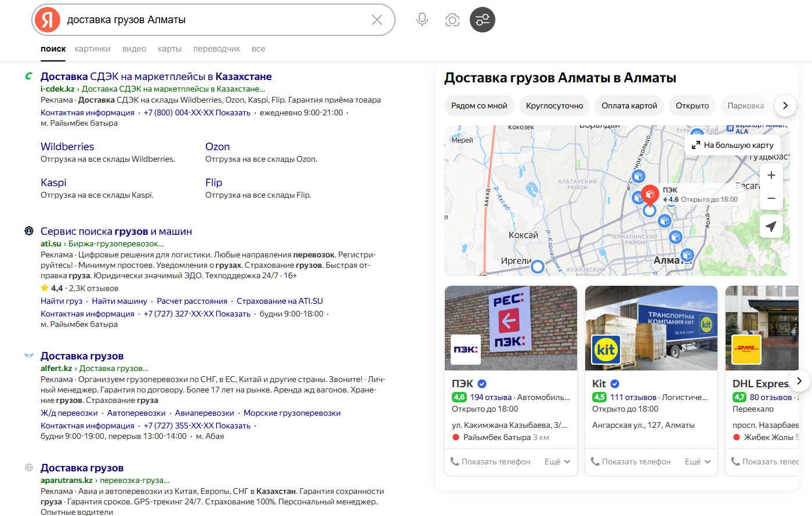Viewport: 812px width, 516px height.
Task: Open 'Найти груз' link
Action: (61, 301)
